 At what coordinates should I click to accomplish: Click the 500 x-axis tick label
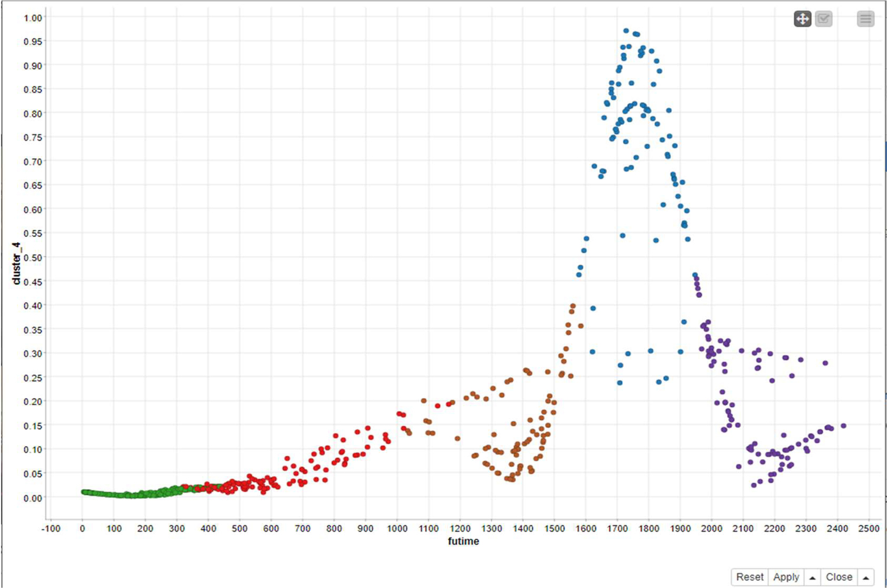tap(239, 528)
